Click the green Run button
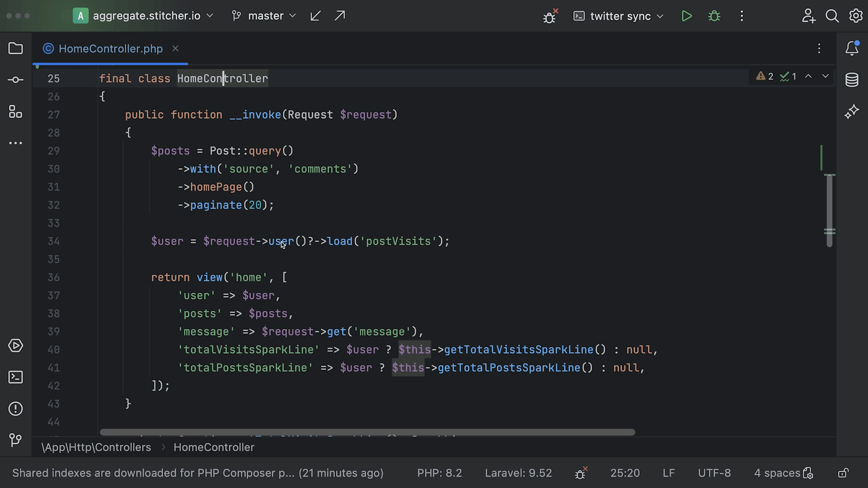The image size is (868, 488). (x=686, y=16)
